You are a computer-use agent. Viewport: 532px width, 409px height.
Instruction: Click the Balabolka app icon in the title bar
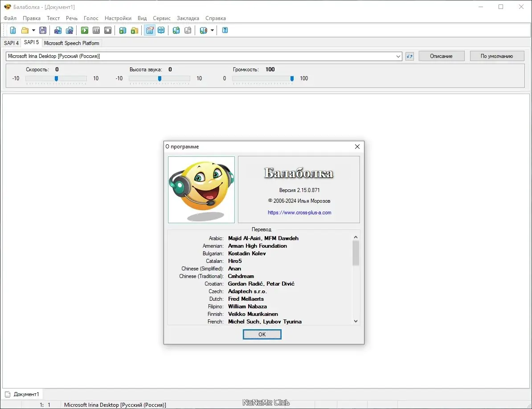coord(7,7)
